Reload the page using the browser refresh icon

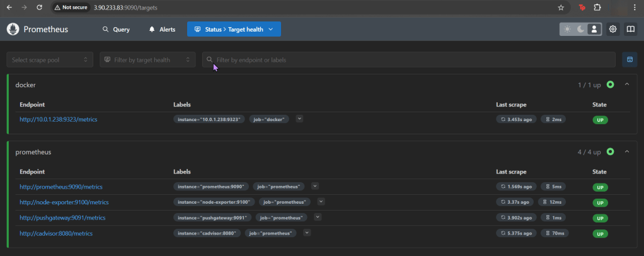40,8
